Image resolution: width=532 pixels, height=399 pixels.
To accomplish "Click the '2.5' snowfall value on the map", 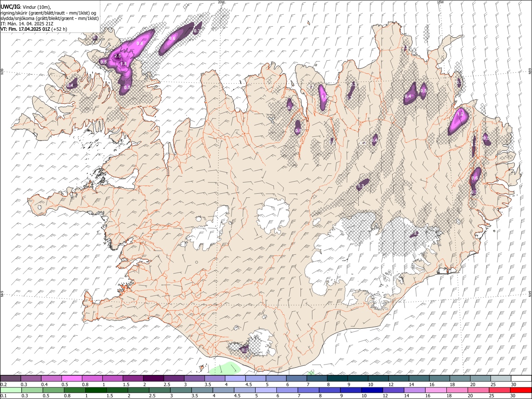I will click(x=117, y=56).
